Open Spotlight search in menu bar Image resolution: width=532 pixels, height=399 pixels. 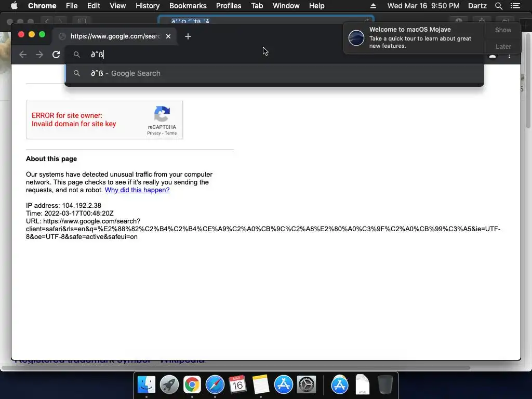[498, 6]
